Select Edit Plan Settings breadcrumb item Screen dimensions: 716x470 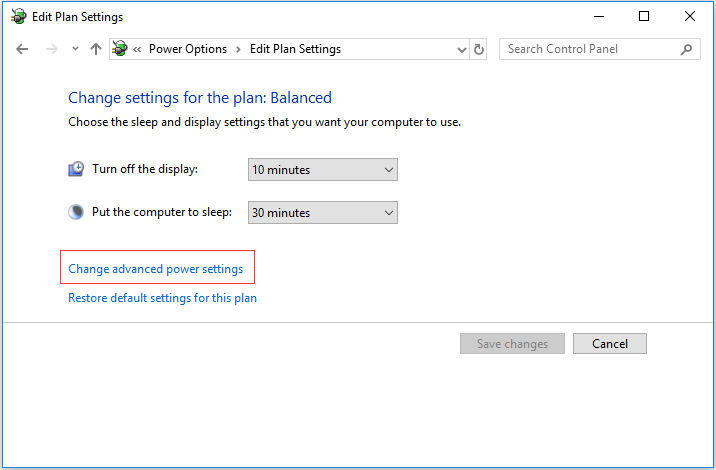coord(295,49)
